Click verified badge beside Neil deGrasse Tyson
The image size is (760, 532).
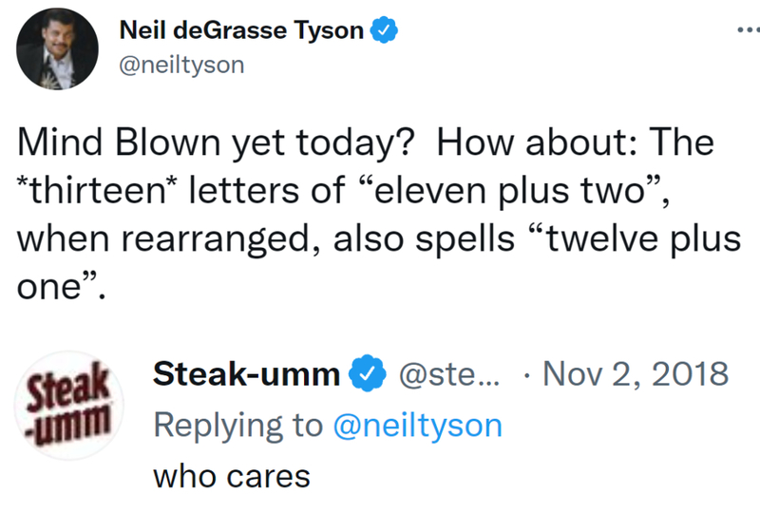384,30
